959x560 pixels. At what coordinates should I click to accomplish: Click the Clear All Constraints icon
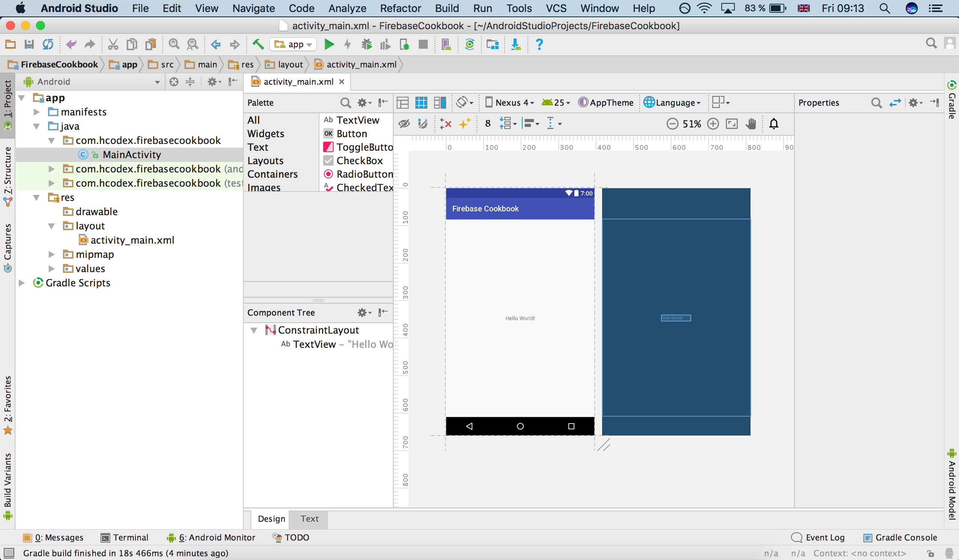click(x=445, y=124)
